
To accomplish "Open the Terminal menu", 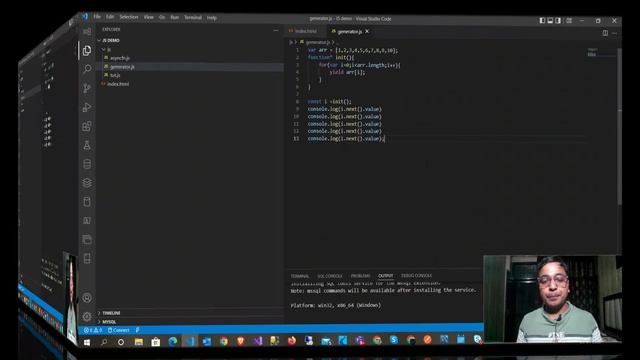I will [193, 18].
